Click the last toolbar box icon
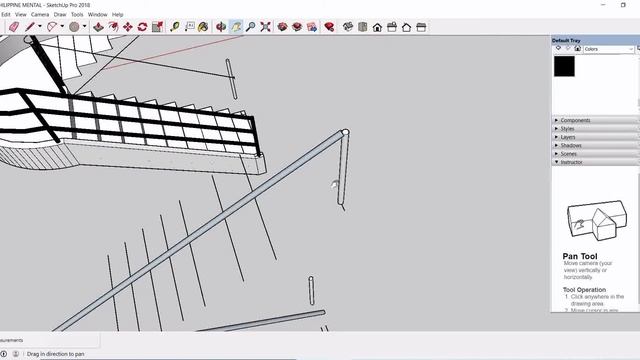Viewport: 640px width, 360px height. coord(421,27)
